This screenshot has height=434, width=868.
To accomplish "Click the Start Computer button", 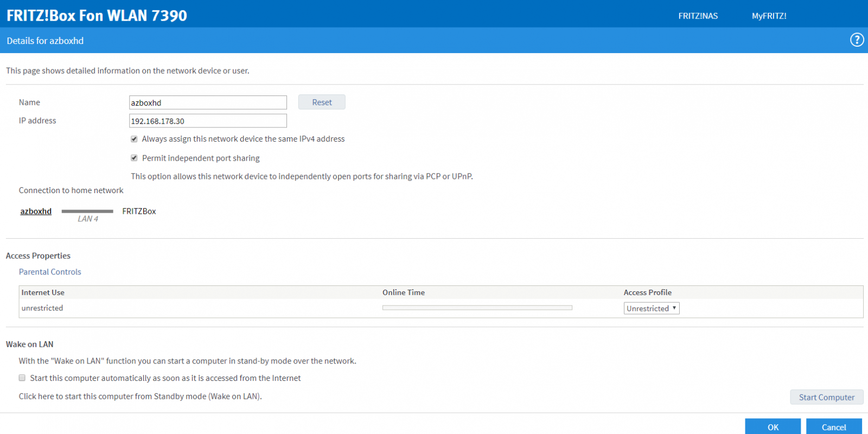I will (x=826, y=397).
